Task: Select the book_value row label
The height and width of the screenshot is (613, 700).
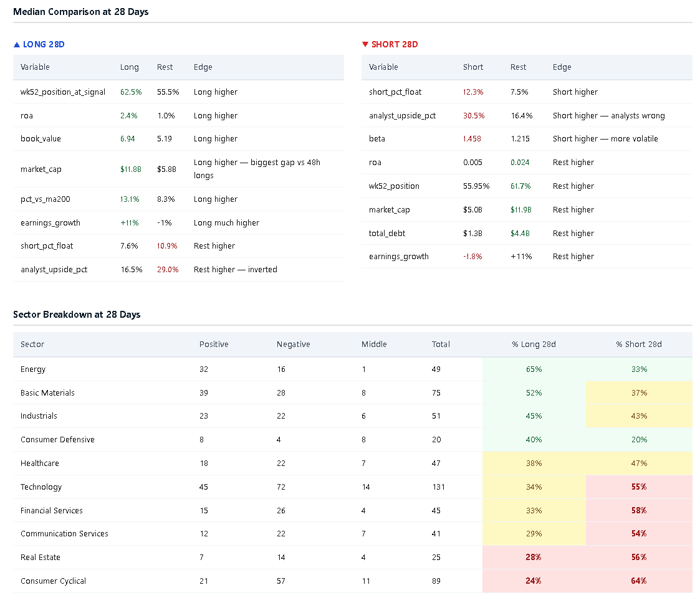Action: click(41, 139)
